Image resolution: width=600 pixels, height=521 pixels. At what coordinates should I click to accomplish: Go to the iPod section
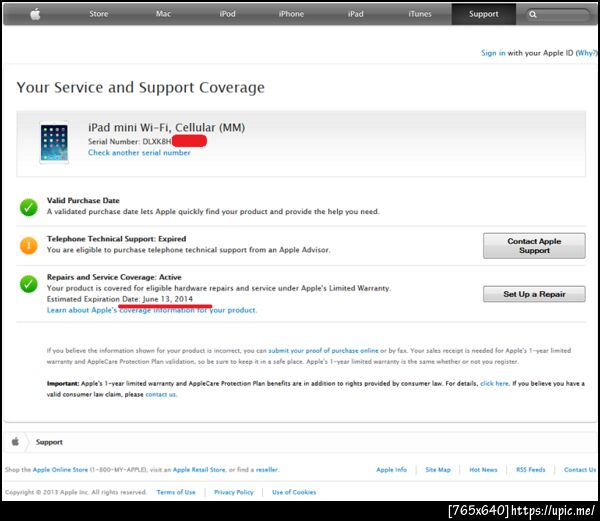[227, 14]
